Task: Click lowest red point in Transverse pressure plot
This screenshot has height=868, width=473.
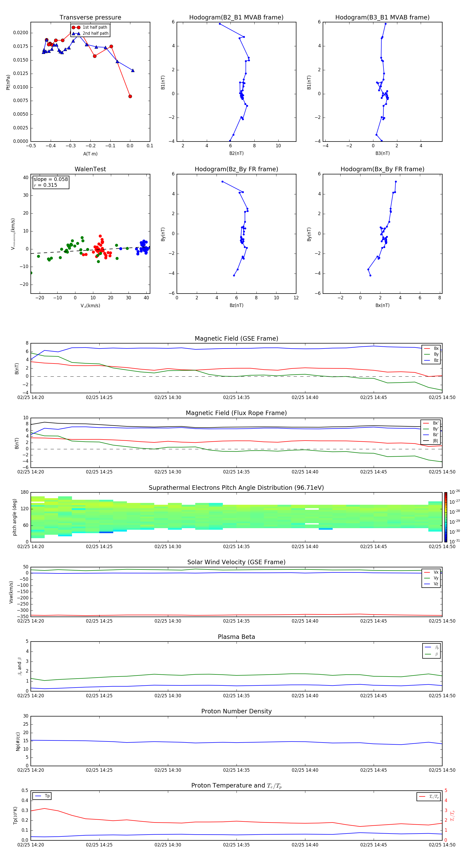Action: tap(130, 96)
